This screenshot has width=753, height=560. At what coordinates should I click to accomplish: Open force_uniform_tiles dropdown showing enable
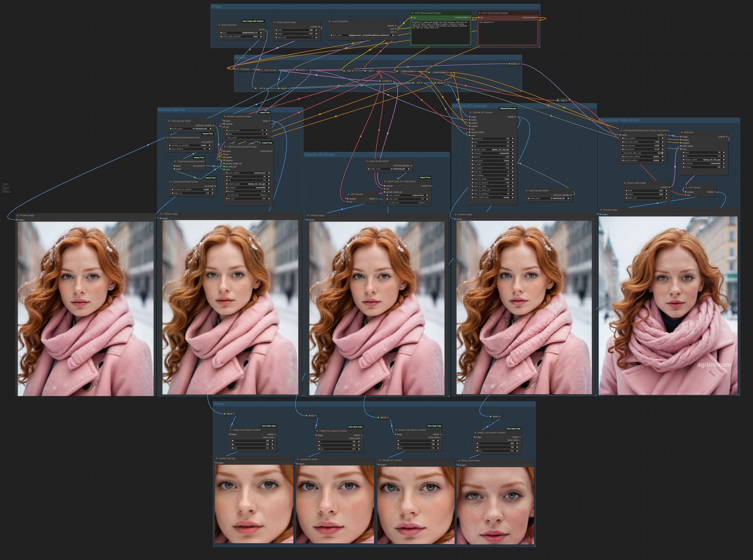pyautogui.click(x=493, y=197)
